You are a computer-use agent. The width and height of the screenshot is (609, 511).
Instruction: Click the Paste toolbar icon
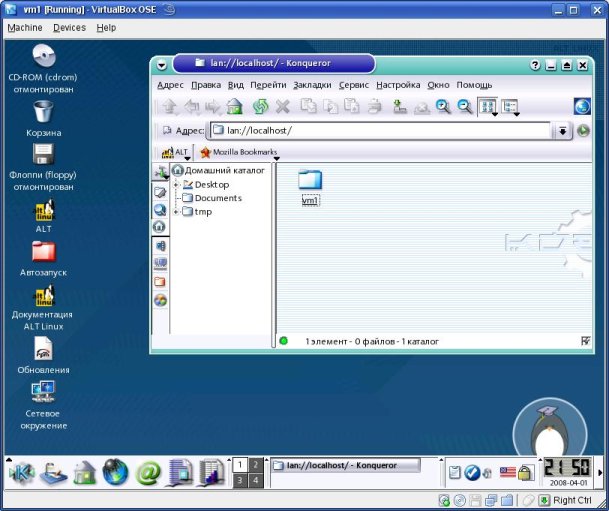(351, 106)
